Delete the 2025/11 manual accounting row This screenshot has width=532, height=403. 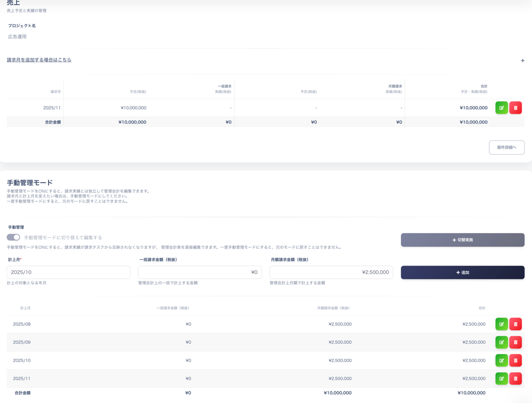click(x=515, y=378)
